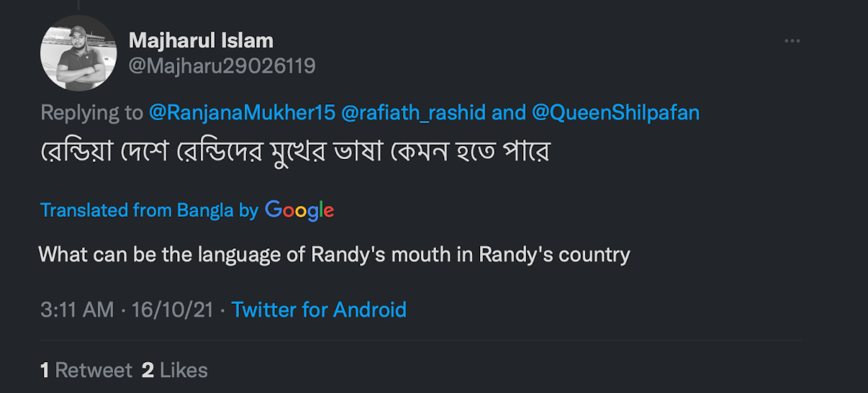Click the original Bangla tweet text
The height and width of the screenshot is (393, 868).
294,153
